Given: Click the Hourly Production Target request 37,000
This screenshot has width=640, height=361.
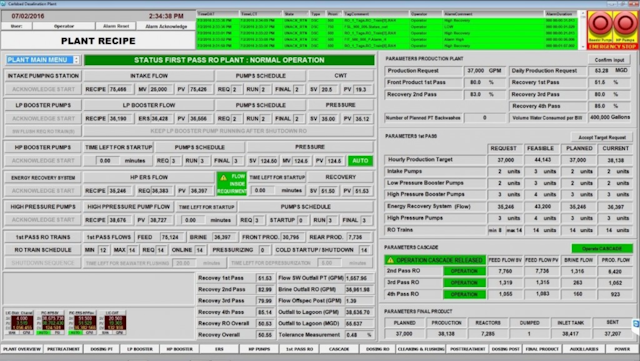Looking at the screenshot, I should coord(505,160).
